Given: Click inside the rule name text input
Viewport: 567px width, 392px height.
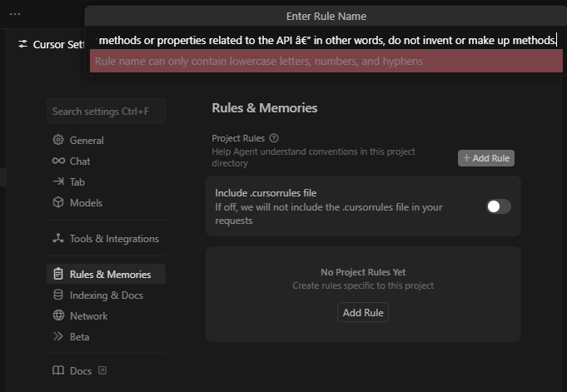Looking at the screenshot, I should coord(326,40).
